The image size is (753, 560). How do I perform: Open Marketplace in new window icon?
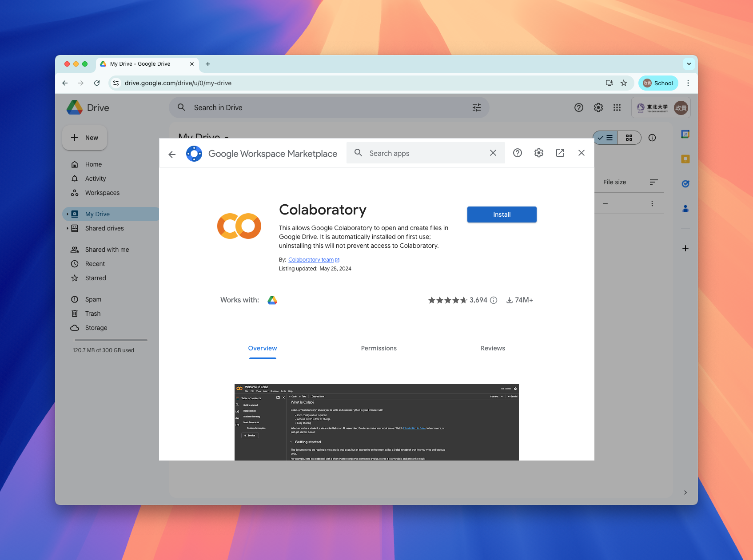[x=560, y=153]
